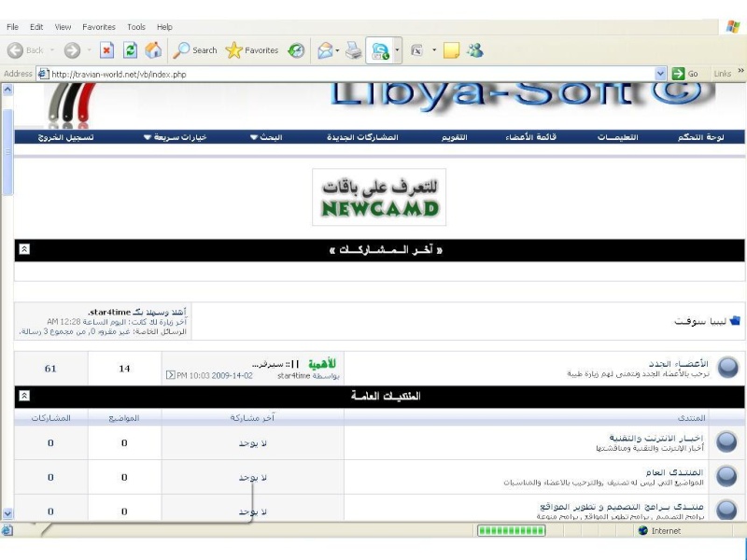Open the Favorites menu
The height and width of the screenshot is (560, 747).
click(x=99, y=27)
